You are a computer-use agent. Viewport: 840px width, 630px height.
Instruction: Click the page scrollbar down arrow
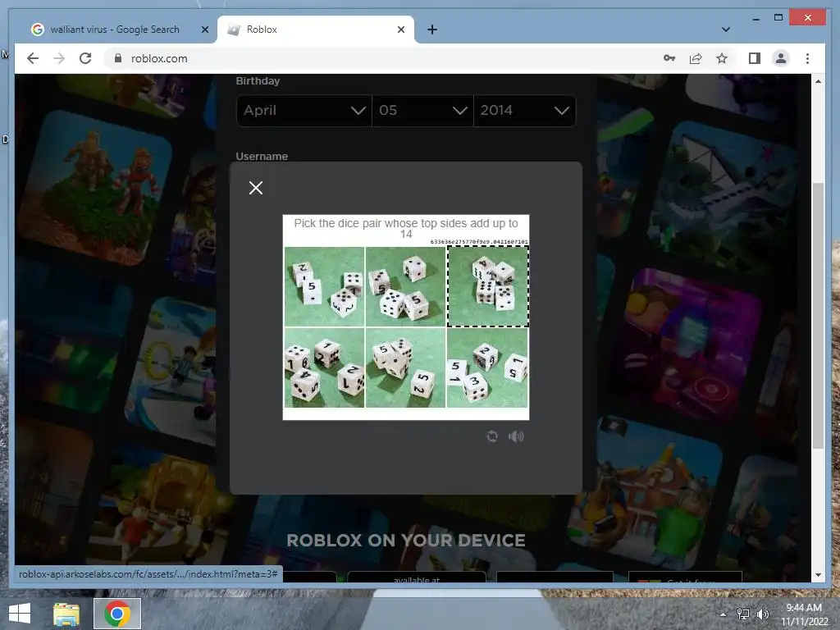click(818, 575)
